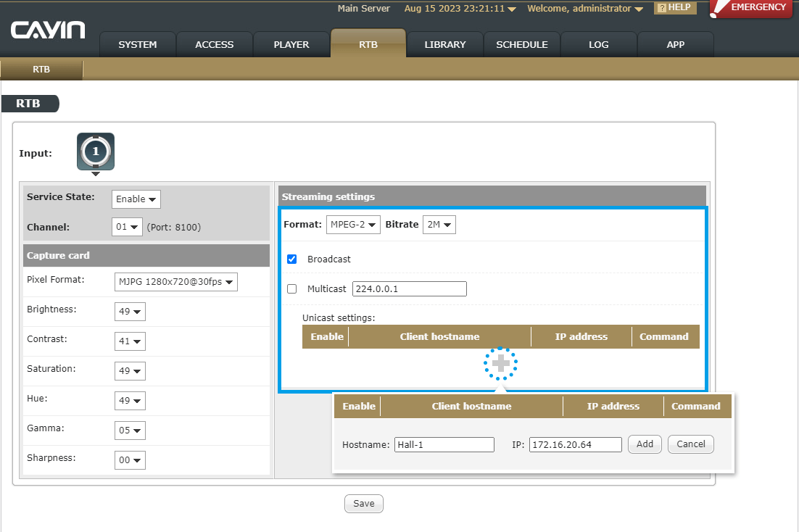
Task: Open Brightness value dropdown
Action: (130, 312)
